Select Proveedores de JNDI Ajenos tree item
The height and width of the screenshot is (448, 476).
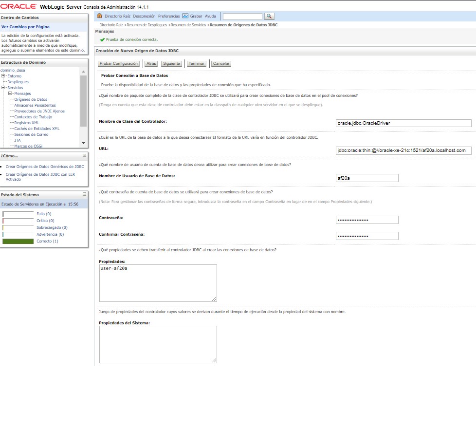click(39, 111)
